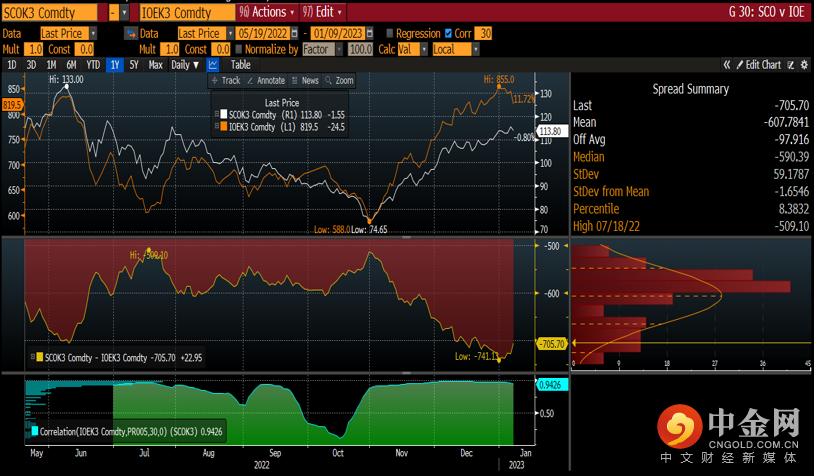Open the News overlay tool
814x476 pixels.
tap(305, 80)
